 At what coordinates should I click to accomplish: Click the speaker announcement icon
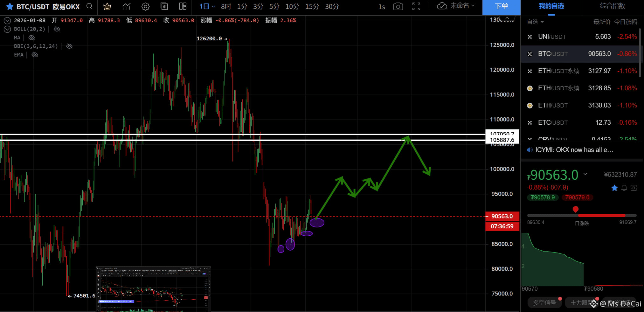tap(530, 150)
